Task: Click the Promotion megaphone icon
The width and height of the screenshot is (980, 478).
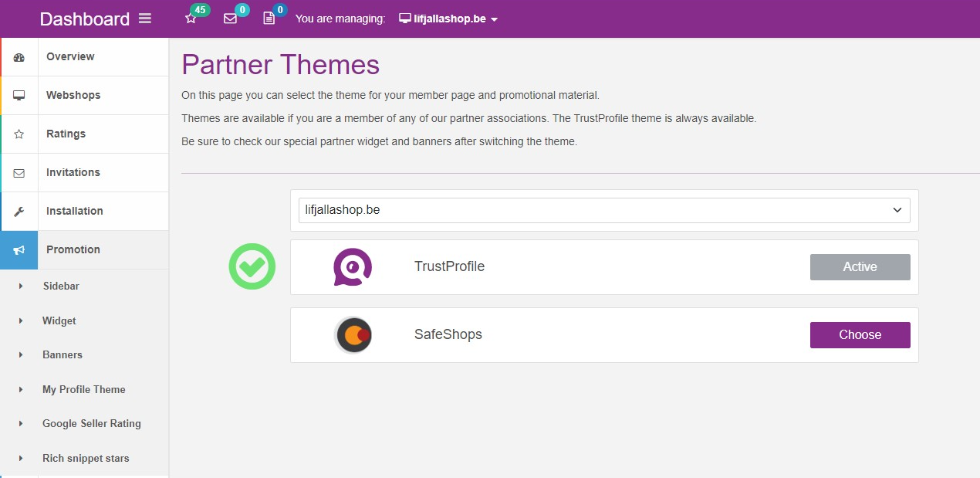Action: (x=19, y=250)
